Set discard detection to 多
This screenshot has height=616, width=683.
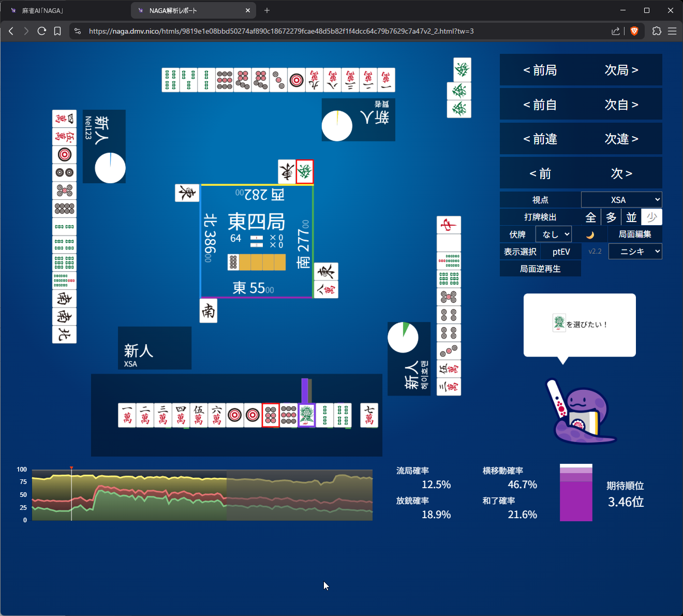tap(611, 217)
